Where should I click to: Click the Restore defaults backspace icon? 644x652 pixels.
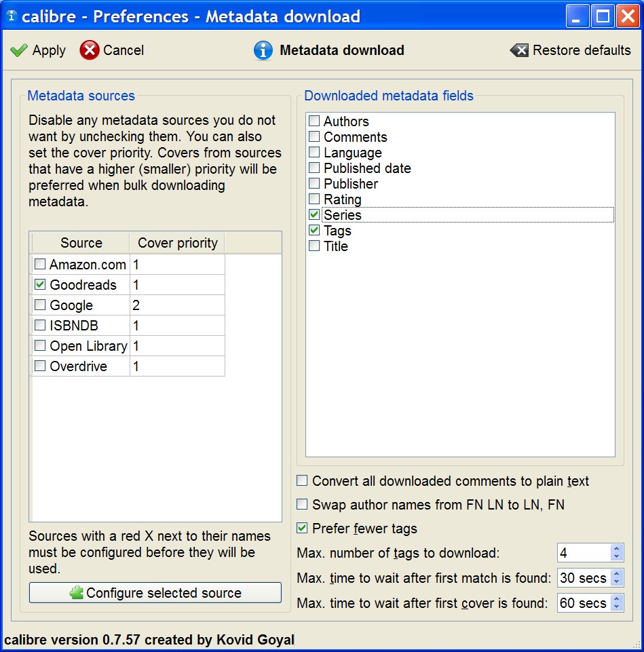pos(519,50)
